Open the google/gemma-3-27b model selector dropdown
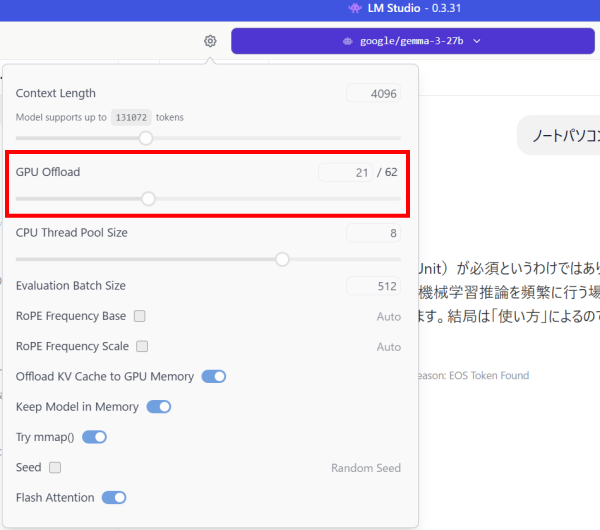 [414, 41]
